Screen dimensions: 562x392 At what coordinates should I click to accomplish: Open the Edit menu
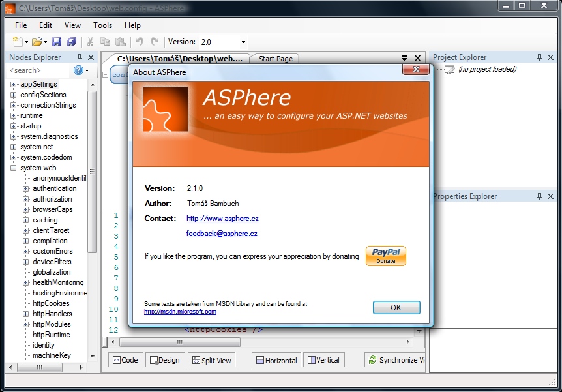[x=46, y=25]
